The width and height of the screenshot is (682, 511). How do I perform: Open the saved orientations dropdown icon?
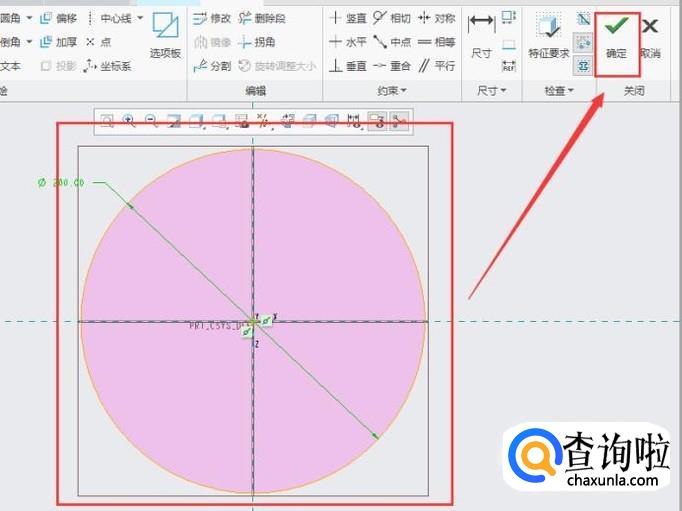pos(219,121)
